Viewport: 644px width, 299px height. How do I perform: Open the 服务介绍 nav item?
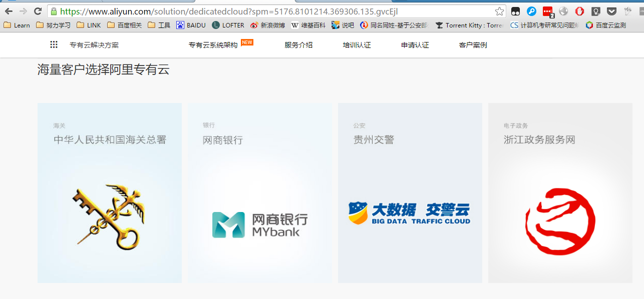[298, 45]
